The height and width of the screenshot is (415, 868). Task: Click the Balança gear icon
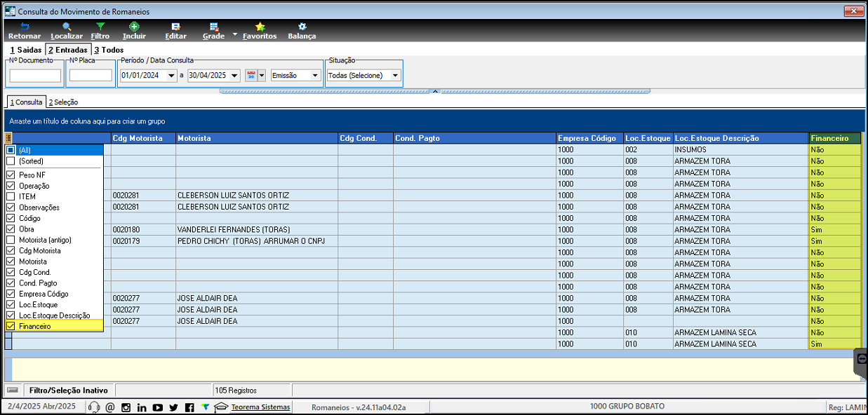coord(302,27)
